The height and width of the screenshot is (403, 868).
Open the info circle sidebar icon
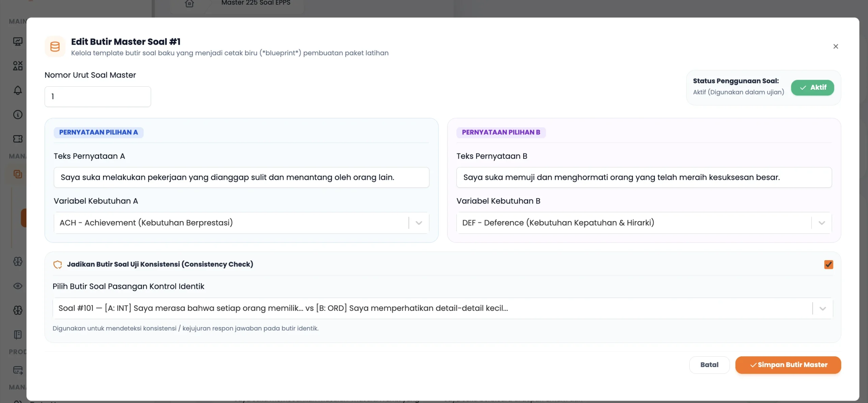(18, 114)
